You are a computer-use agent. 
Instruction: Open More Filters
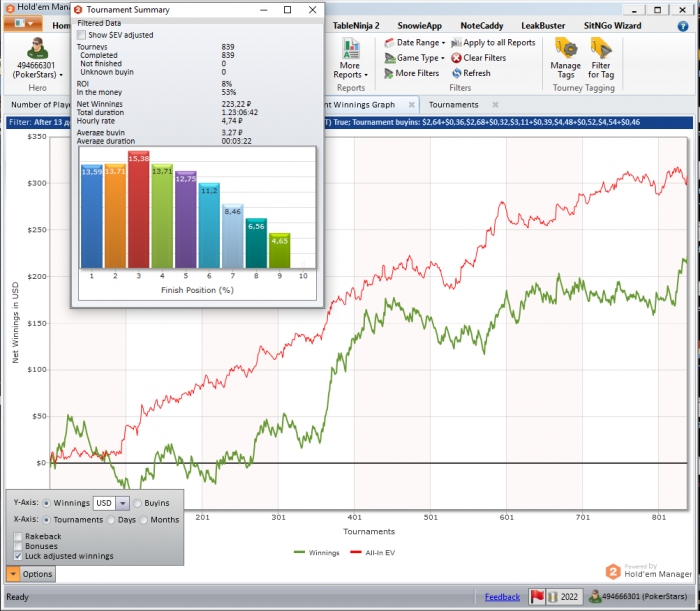click(x=417, y=73)
